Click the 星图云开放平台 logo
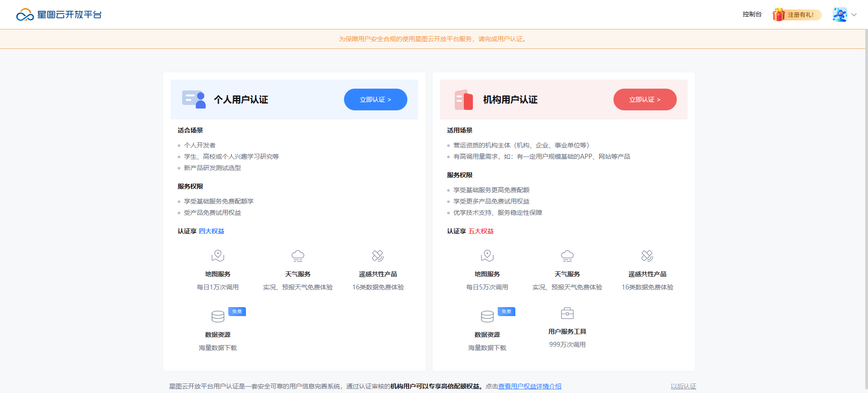The image size is (868, 393). [x=59, y=15]
